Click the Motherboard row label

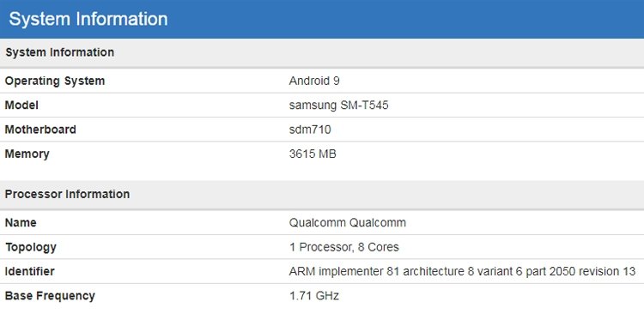tap(40, 130)
